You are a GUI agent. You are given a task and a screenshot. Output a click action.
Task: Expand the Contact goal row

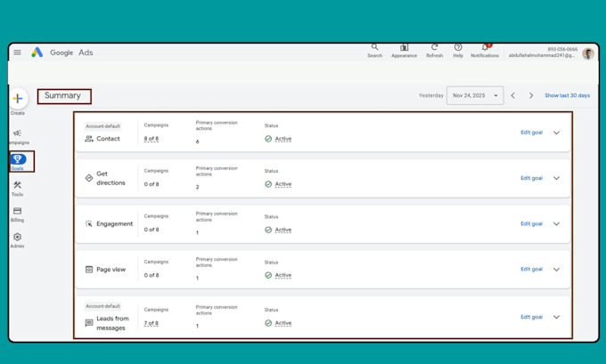pos(556,133)
